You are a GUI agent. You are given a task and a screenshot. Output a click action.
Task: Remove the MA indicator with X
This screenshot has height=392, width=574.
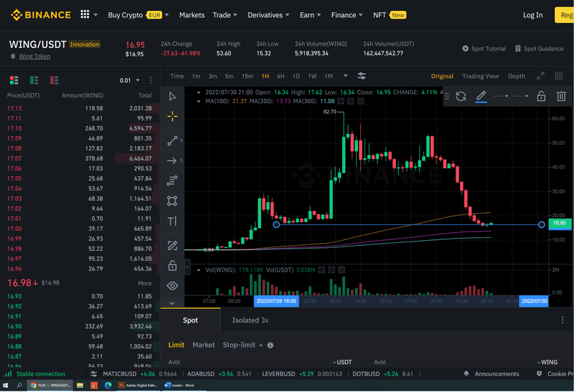click(361, 101)
